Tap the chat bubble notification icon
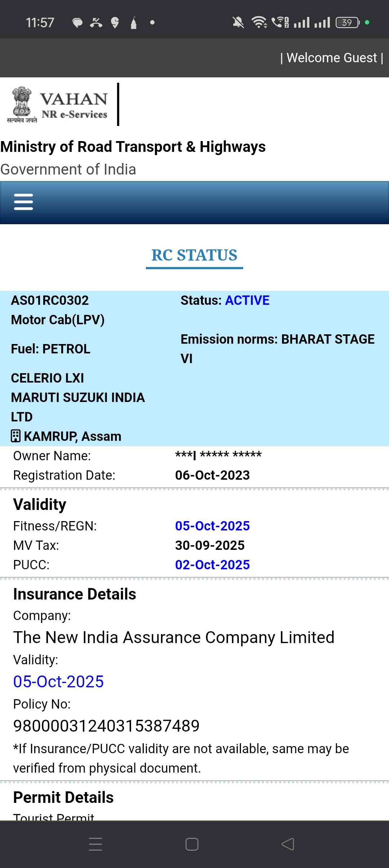Screen dimensions: 389x868 77,23
